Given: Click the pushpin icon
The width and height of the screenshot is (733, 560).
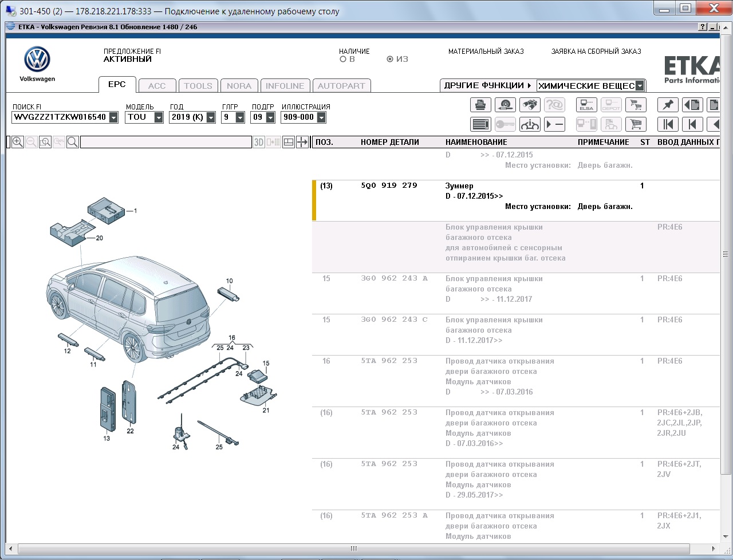Looking at the screenshot, I should tap(668, 105).
